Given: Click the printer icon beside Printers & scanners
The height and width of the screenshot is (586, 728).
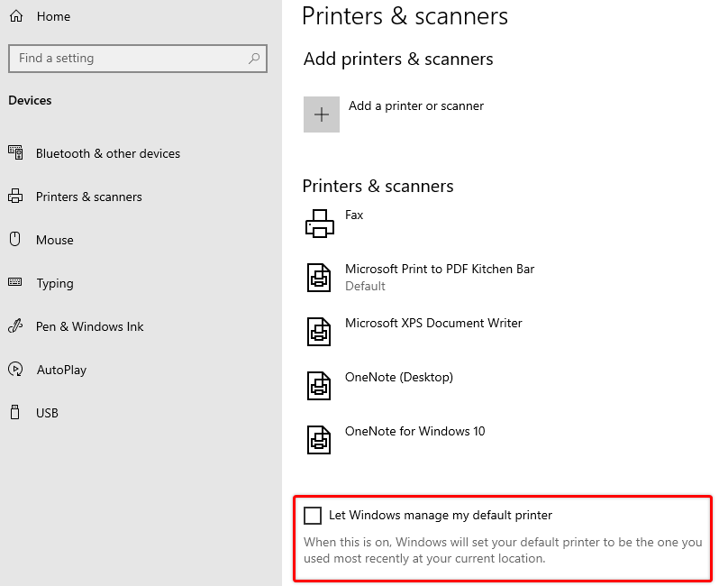Looking at the screenshot, I should tap(15, 197).
